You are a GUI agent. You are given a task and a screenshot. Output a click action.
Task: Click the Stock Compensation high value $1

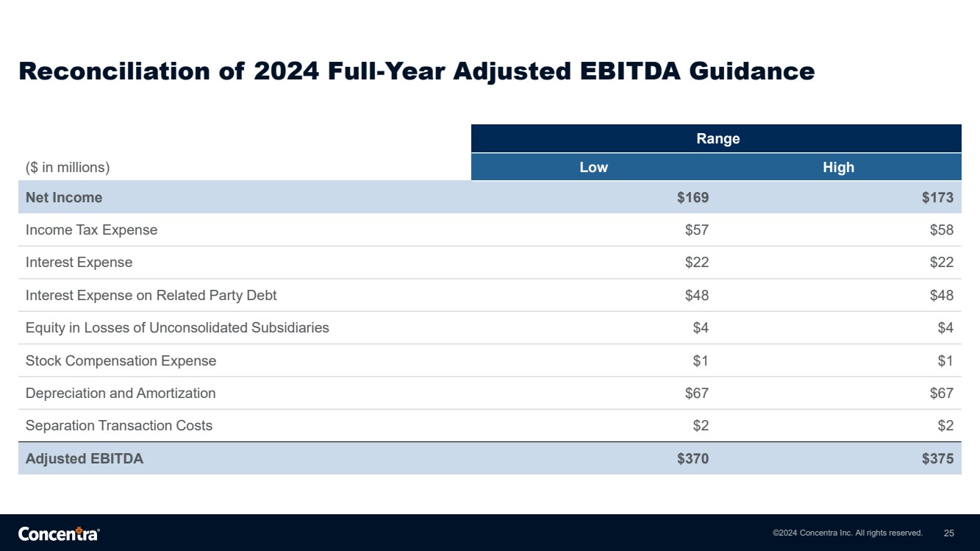coord(945,361)
